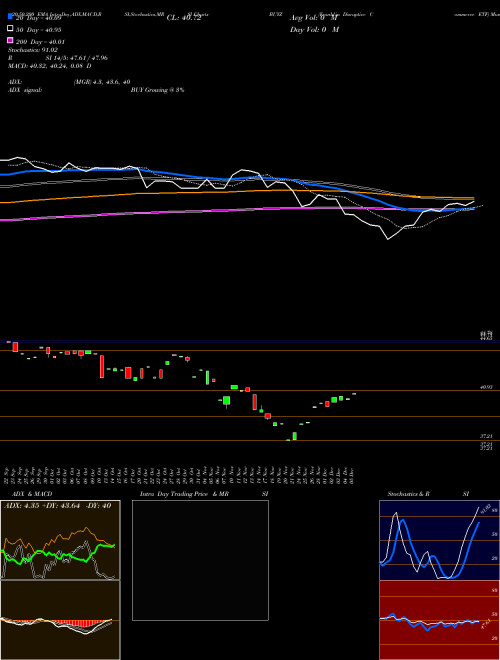Viewport: 500px width, 660px height.
Task: Click the CL closing price value
Action: point(183,18)
